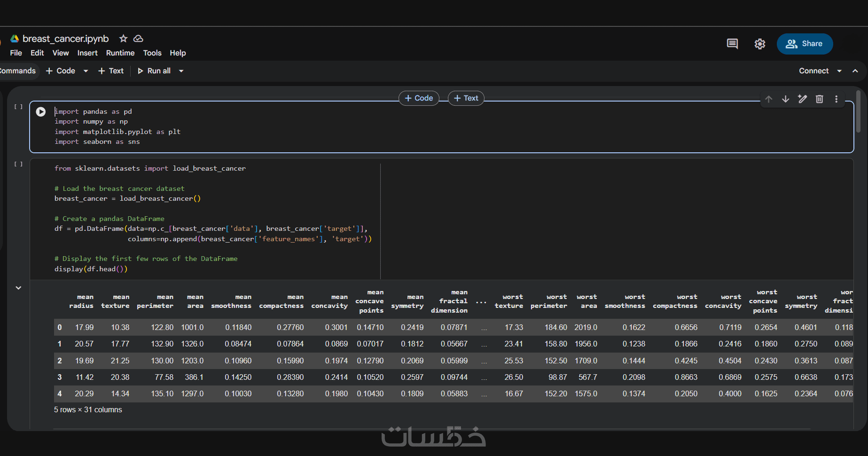
Task: Click the 'mean concavity' column header
Action: coord(329,301)
